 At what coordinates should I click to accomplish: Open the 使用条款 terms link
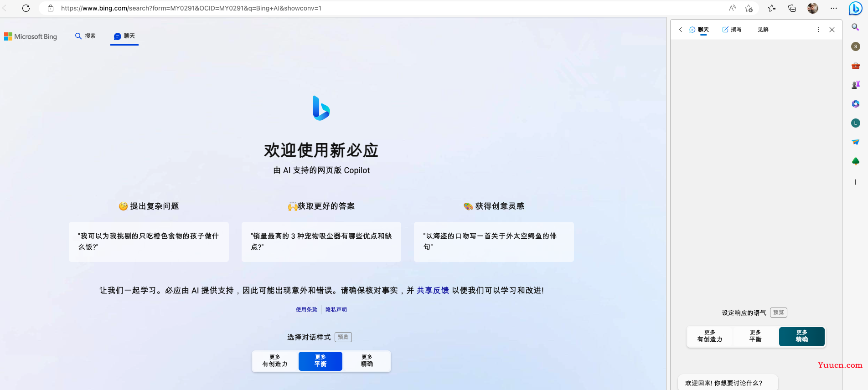(306, 310)
